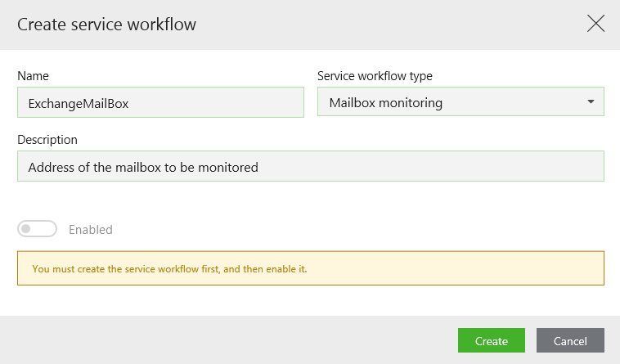This screenshot has width=620, height=364.
Task: Toggle the Enabled switch
Action: click(x=37, y=229)
